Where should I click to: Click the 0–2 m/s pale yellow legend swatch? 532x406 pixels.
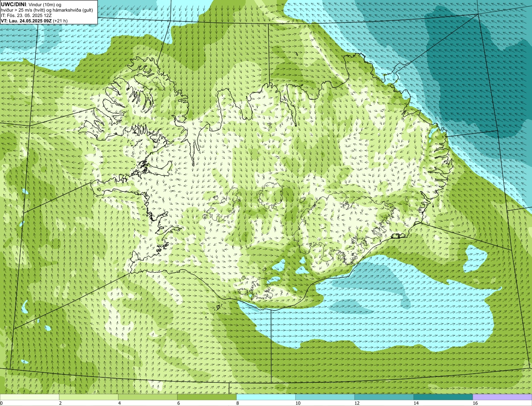(30, 397)
